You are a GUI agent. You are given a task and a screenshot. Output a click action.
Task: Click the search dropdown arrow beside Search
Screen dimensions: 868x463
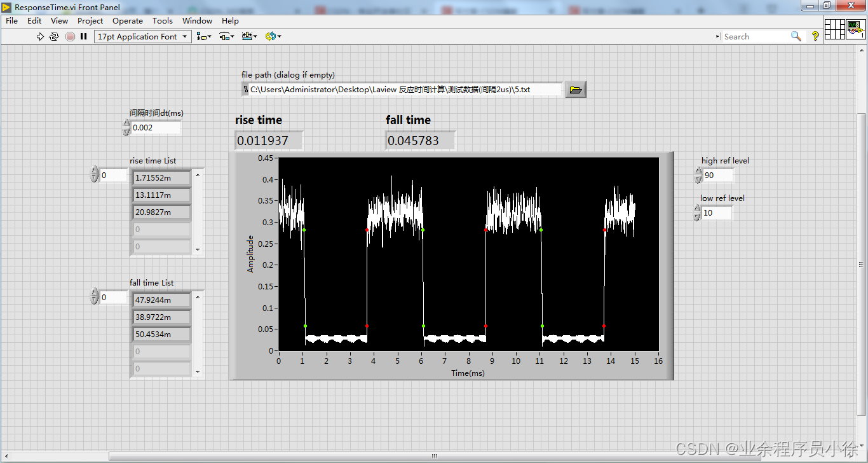tap(718, 37)
